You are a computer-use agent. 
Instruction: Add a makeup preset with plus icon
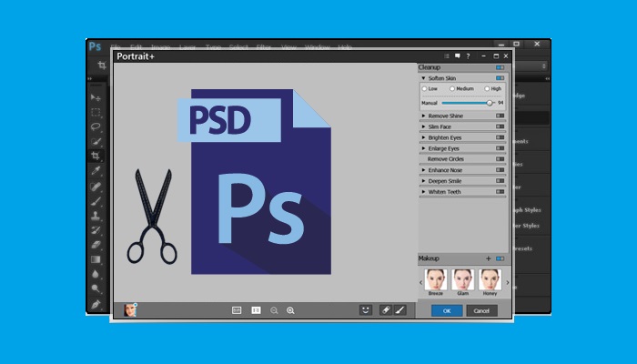489,258
